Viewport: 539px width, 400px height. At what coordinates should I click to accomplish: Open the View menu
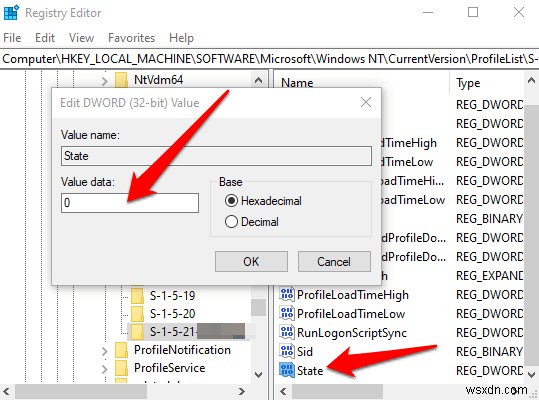coord(81,38)
